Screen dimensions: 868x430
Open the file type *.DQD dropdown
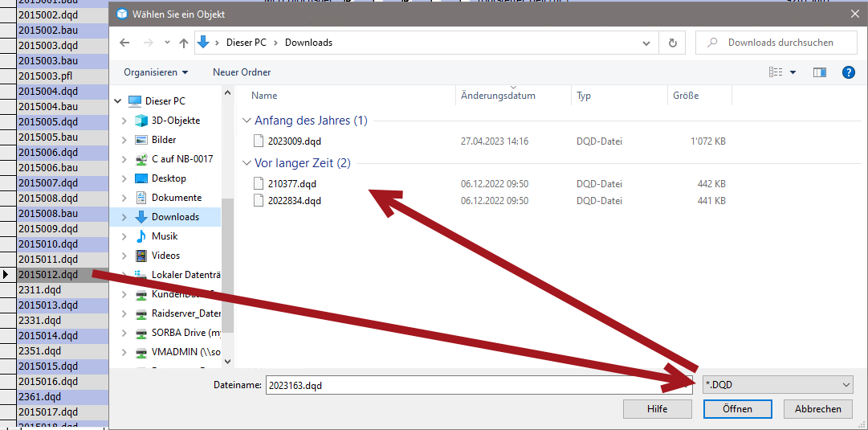point(776,385)
